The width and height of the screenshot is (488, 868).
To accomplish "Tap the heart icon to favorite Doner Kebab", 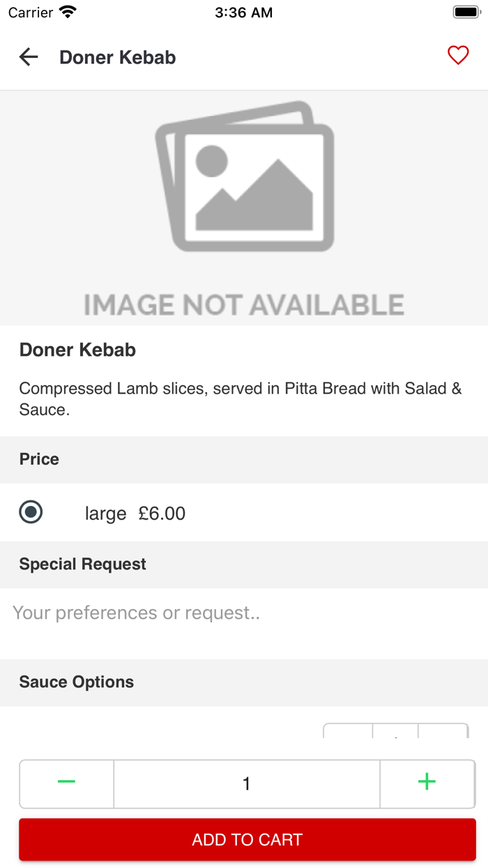I will click(458, 55).
